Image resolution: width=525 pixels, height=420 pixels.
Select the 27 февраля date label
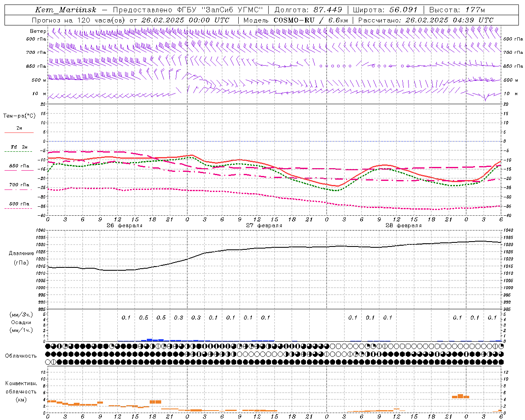coord(264,226)
